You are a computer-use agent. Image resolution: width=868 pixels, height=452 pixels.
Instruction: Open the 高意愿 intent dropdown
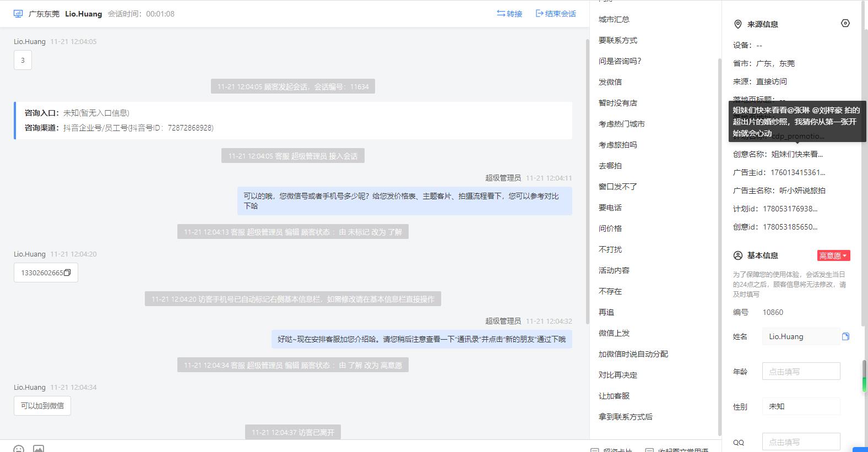tap(833, 255)
